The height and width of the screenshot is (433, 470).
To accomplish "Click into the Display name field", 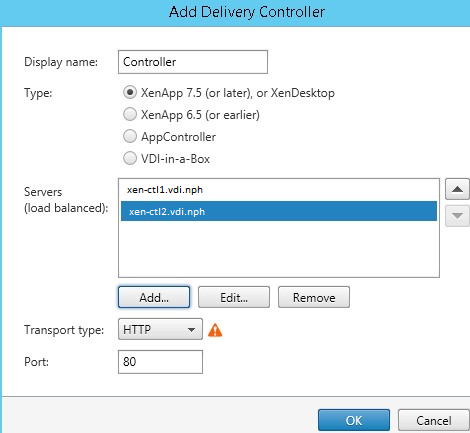I will tap(193, 62).
